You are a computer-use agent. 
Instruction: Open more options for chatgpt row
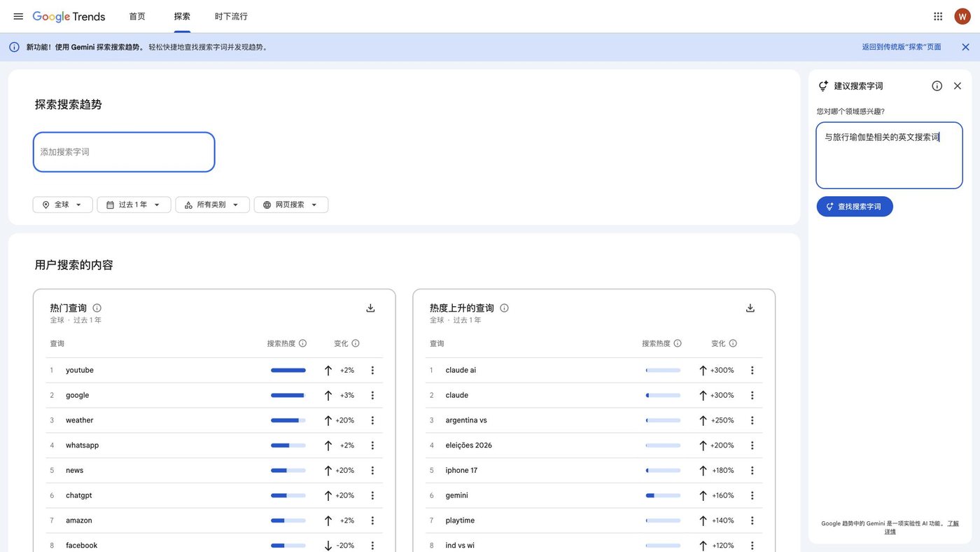[x=372, y=495]
